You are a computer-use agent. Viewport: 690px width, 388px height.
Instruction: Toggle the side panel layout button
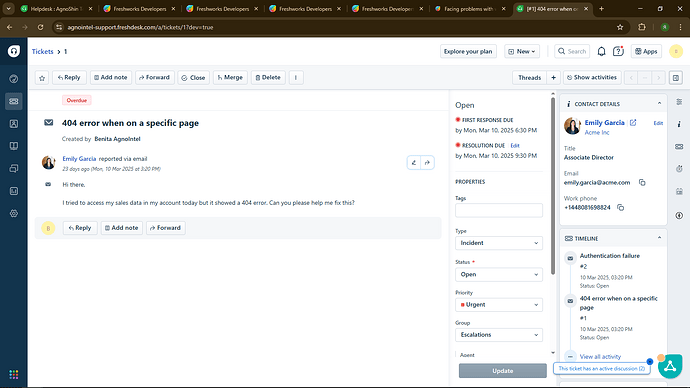(x=676, y=78)
